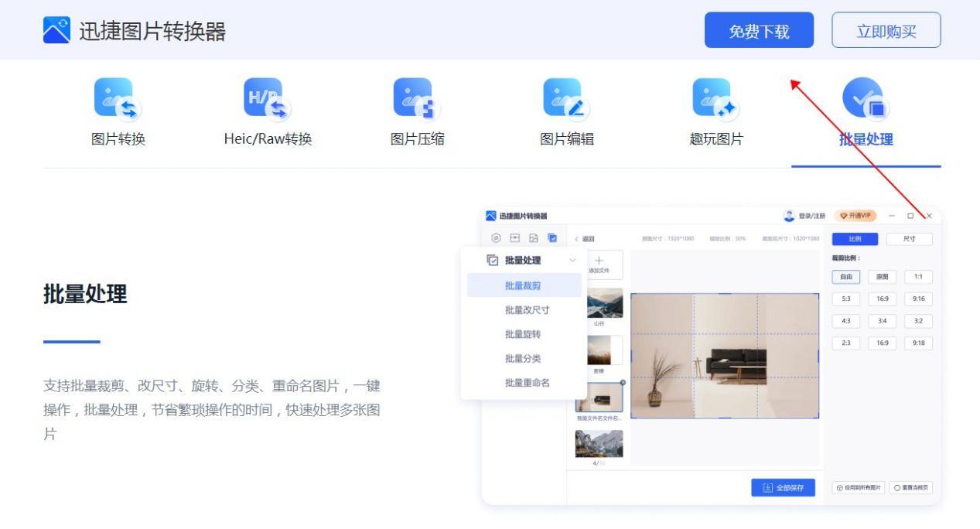Choose 批量旋转 in the menu
This screenshot has height=529, width=980.
(524, 334)
